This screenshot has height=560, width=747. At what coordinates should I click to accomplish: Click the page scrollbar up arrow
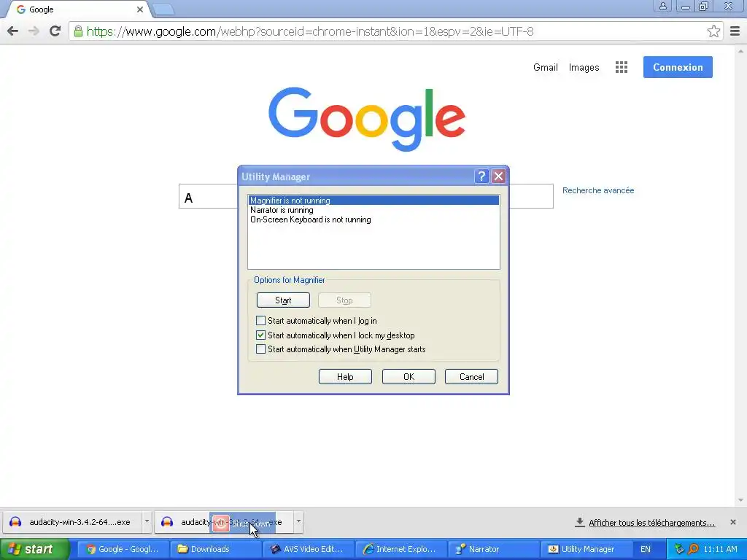pyautogui.click(x=740, y=50)
